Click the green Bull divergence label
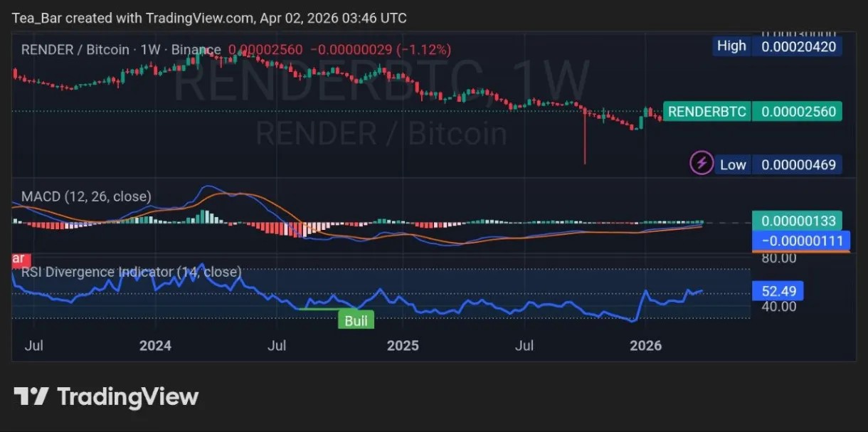 tap(356, 320)
